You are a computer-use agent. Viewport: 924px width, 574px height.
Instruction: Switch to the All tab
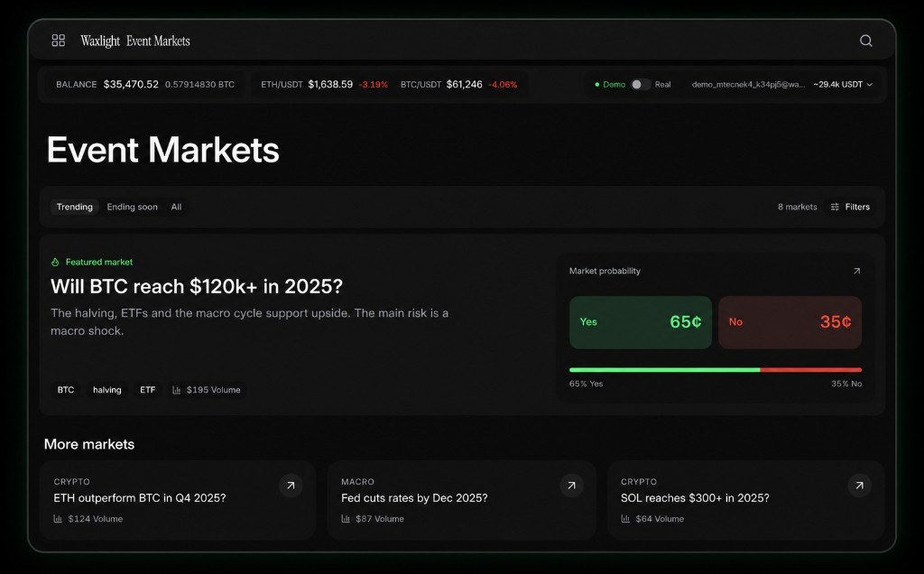(176, 207)
